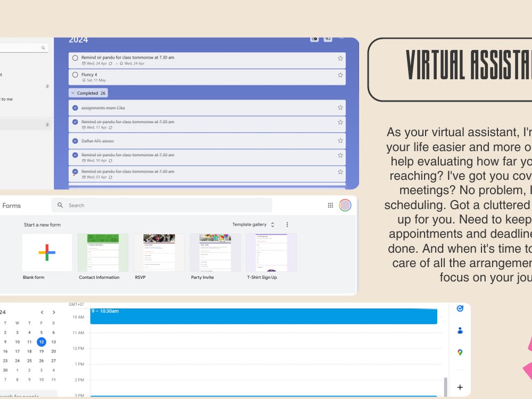Click the 12 PM time slot label
Image resolution: width=532 pixels, height=399 pixels.
coord(78,348)
